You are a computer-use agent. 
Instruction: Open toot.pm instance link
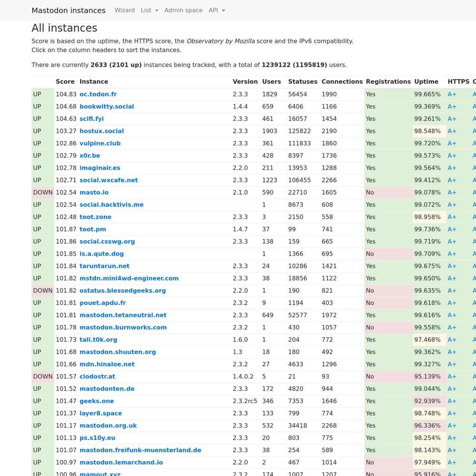point(93,229)
